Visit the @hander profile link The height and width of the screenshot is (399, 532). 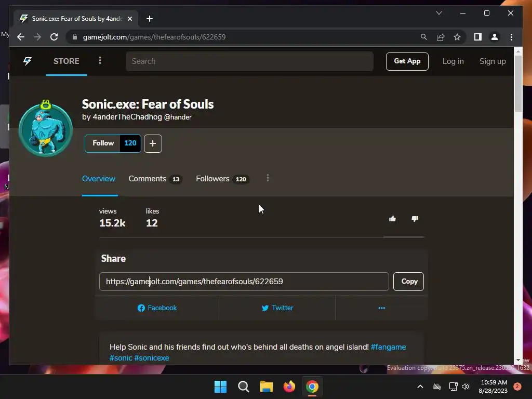pyautogui.click(x=178, y=117)
